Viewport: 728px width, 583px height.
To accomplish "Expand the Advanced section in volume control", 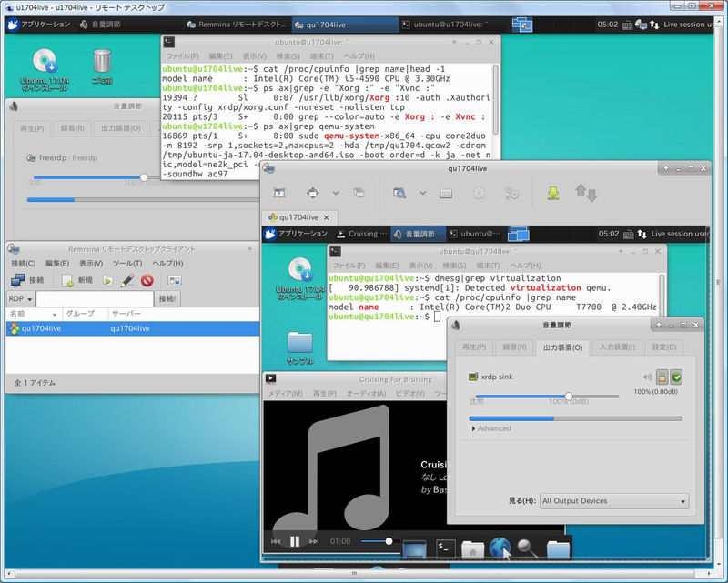I will click(x=490, y=428).
